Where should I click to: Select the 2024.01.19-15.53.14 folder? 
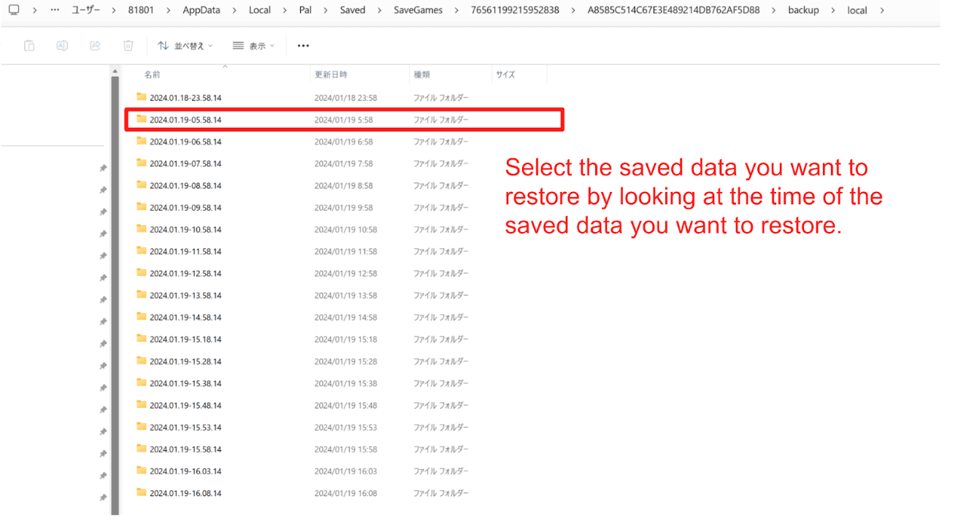185,428
